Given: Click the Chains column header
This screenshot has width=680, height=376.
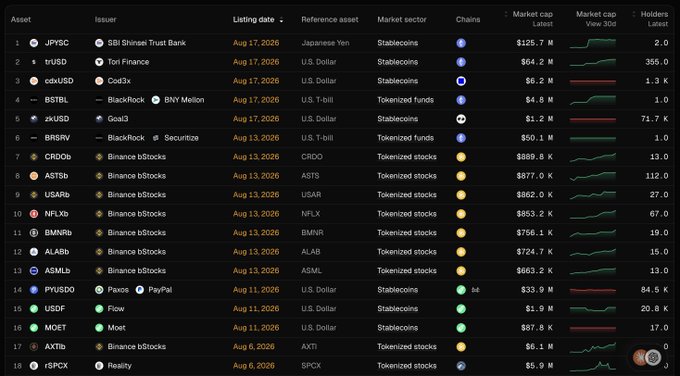Looking at the screenshot, I should [x=468, y=20].
